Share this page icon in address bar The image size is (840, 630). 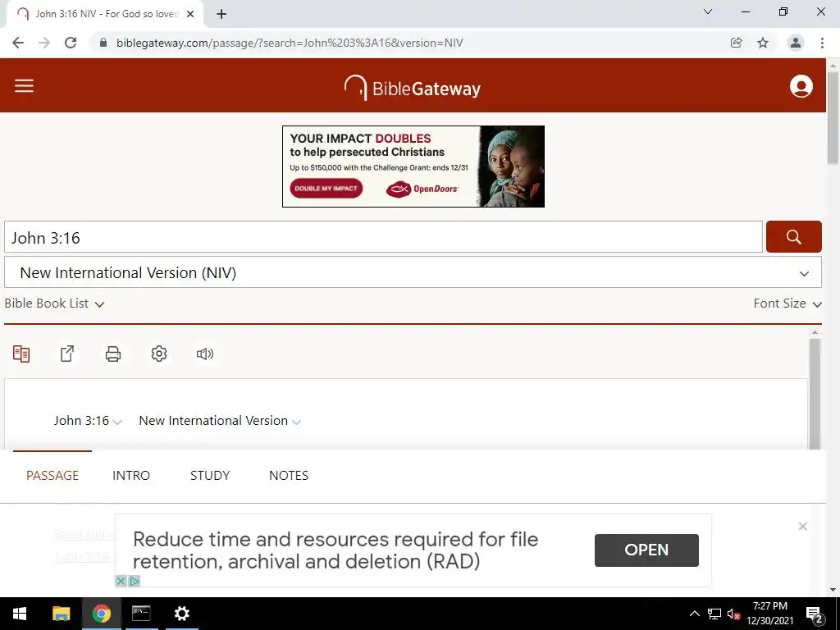[737, 43]
